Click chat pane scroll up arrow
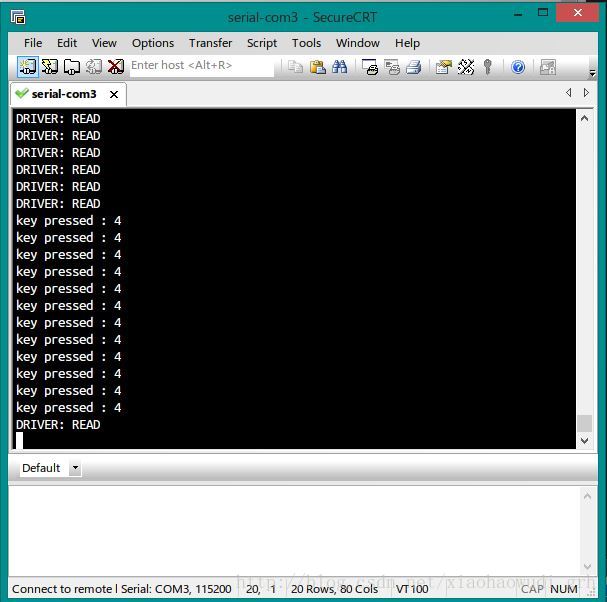The width and height of the screenshot is (607, 602). (x=587, y=496)
